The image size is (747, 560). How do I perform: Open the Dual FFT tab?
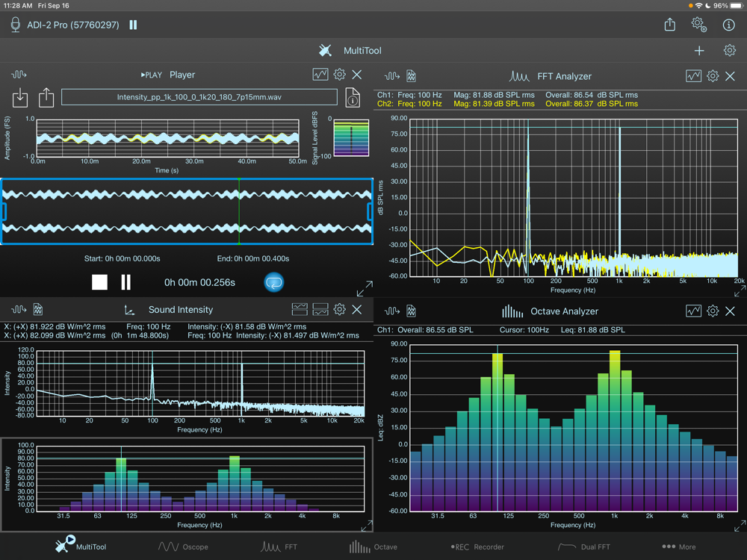pos(583,547)
